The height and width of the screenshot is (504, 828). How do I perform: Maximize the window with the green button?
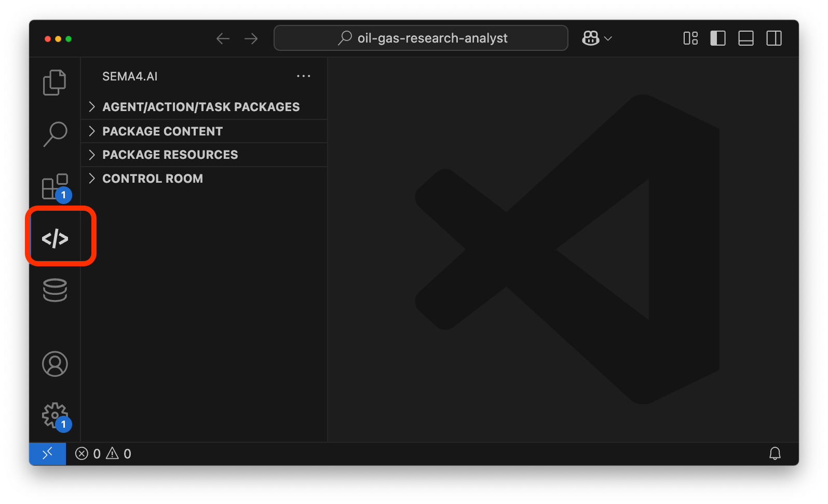pos(69,39)
